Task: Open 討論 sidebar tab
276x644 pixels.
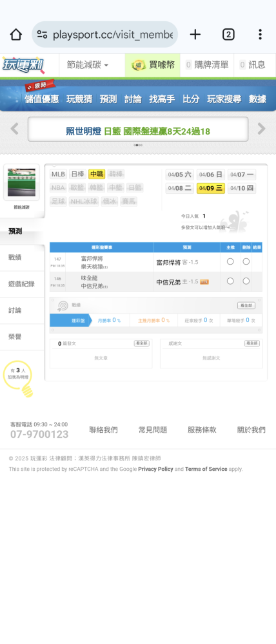Action: click(x=22, y=310)
